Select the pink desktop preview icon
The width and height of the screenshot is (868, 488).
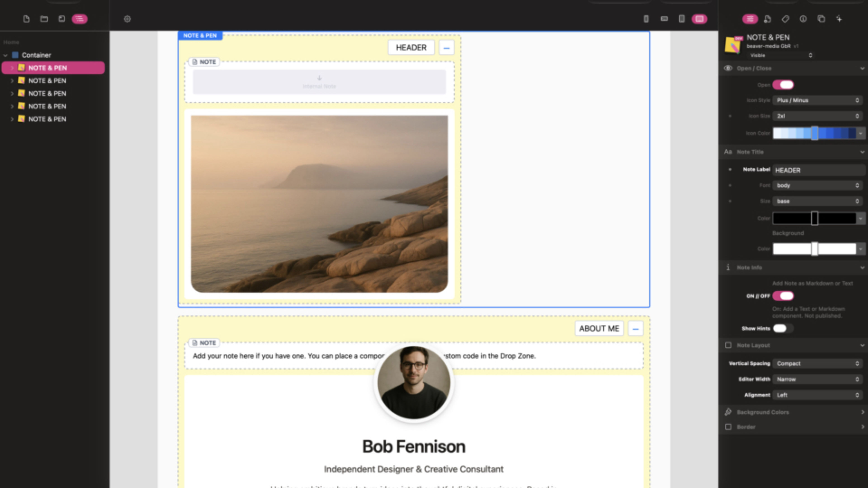700,19
